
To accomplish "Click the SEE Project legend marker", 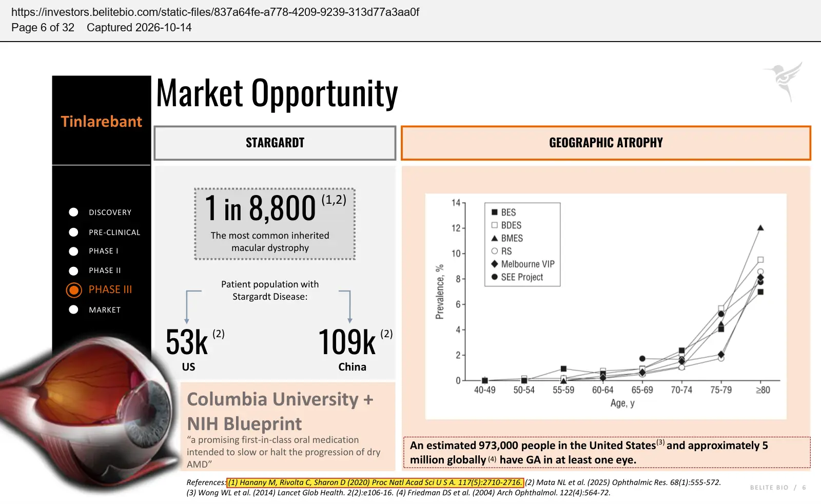I will (x=495, y=277).
